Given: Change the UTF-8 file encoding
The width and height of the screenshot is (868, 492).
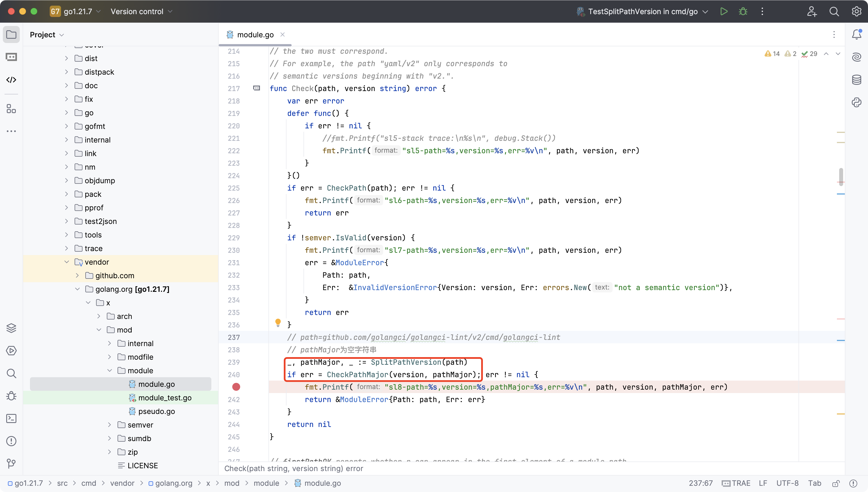Looking at the screenshot, I should click(787, 483).
